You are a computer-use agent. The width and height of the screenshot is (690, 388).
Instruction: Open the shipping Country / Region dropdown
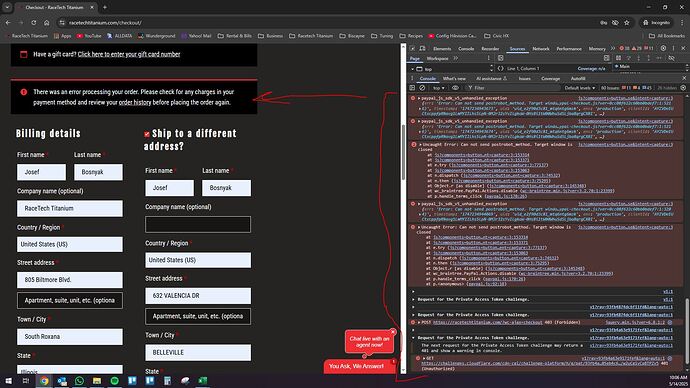(198, 260)
